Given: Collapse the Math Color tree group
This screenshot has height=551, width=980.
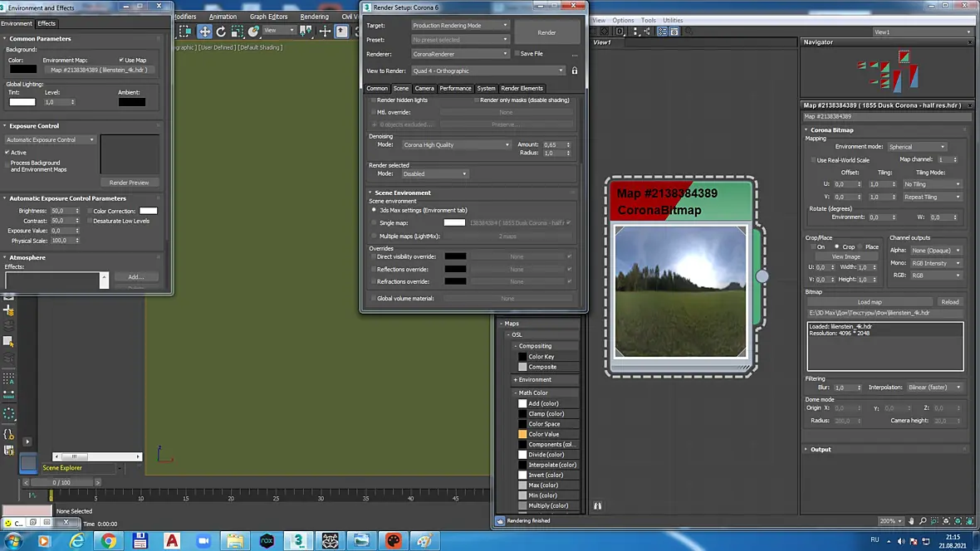Looking at the screenshot, I should (516, 393).
